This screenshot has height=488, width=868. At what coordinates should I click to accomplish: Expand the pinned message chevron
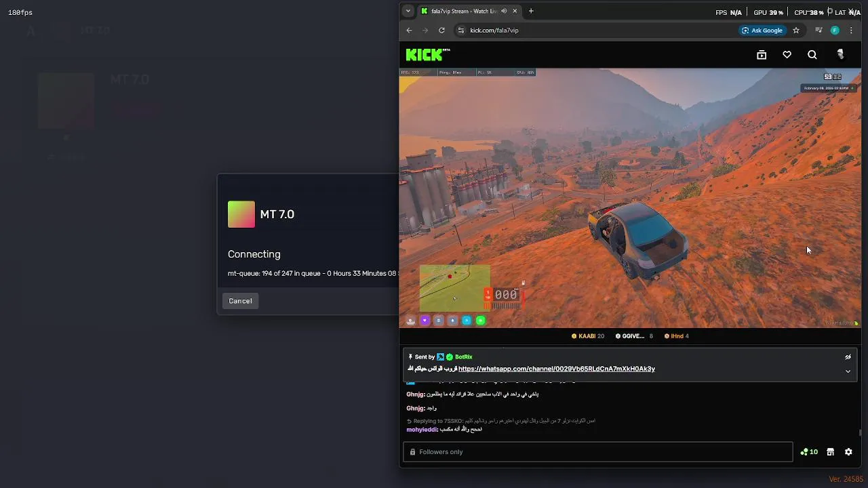coord(848,371)
